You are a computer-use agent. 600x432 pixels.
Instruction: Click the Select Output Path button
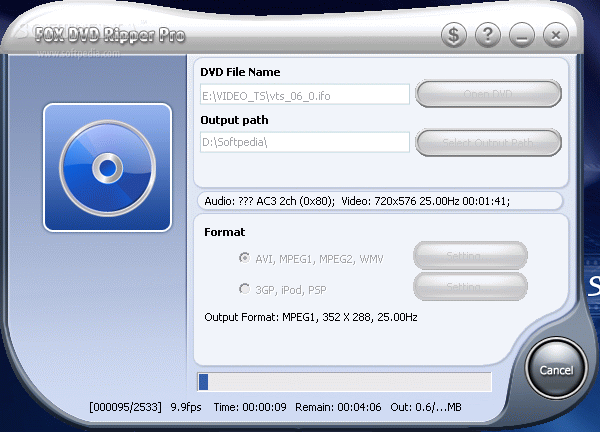click(488, 143)
